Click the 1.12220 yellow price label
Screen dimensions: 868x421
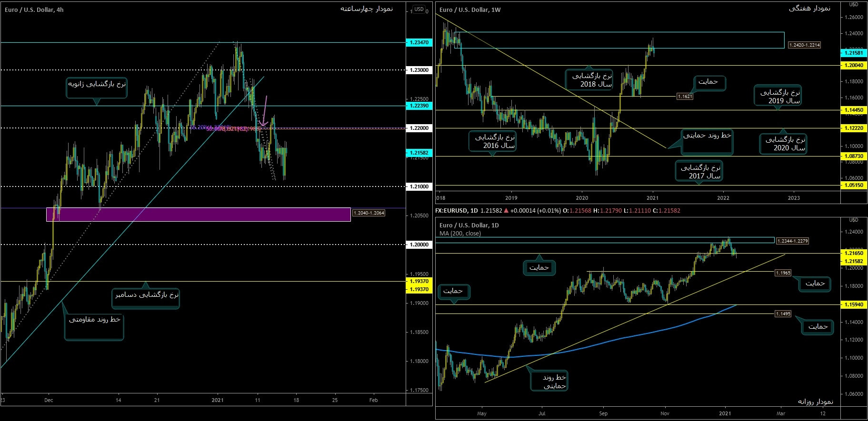[853, 128]
